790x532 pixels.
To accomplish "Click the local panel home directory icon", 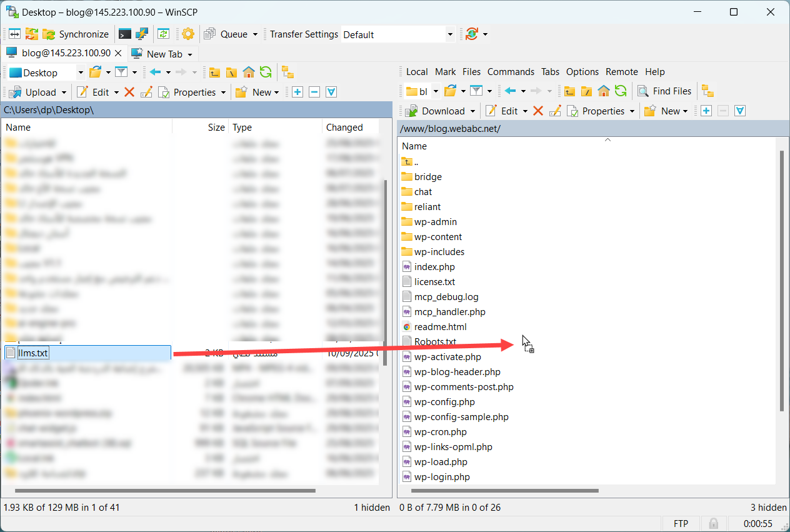I will point(249,73).
